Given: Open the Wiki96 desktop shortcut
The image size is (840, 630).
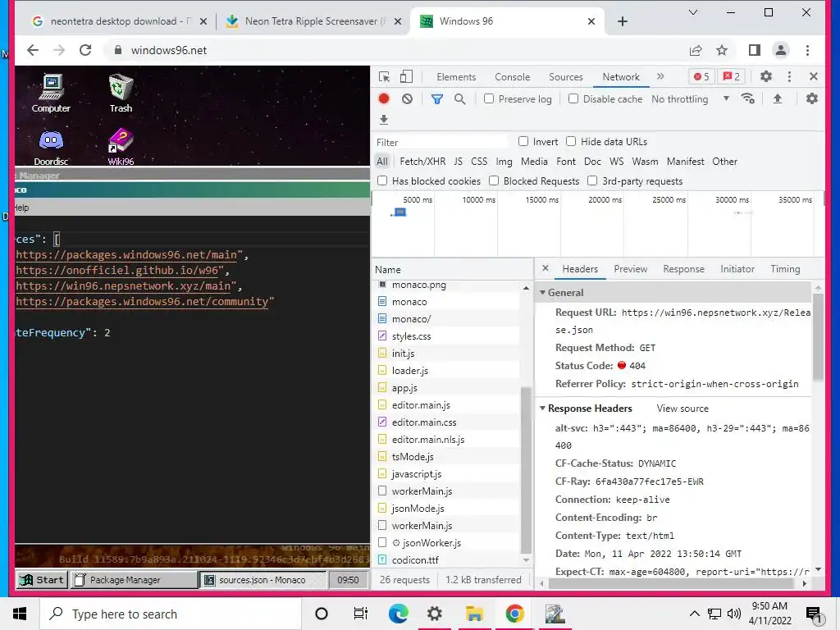Looking at the screenshot, I should tap(121, 148).
